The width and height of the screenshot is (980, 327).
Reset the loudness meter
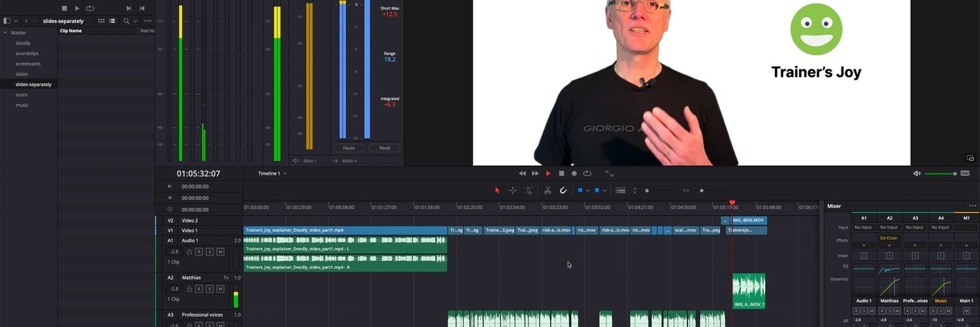coord(385,148)
